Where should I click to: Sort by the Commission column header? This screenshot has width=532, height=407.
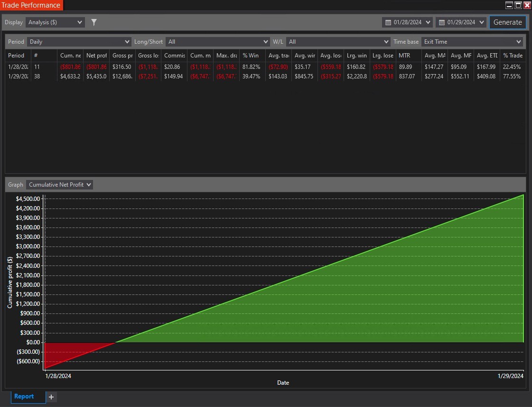[x=174, y=56]
